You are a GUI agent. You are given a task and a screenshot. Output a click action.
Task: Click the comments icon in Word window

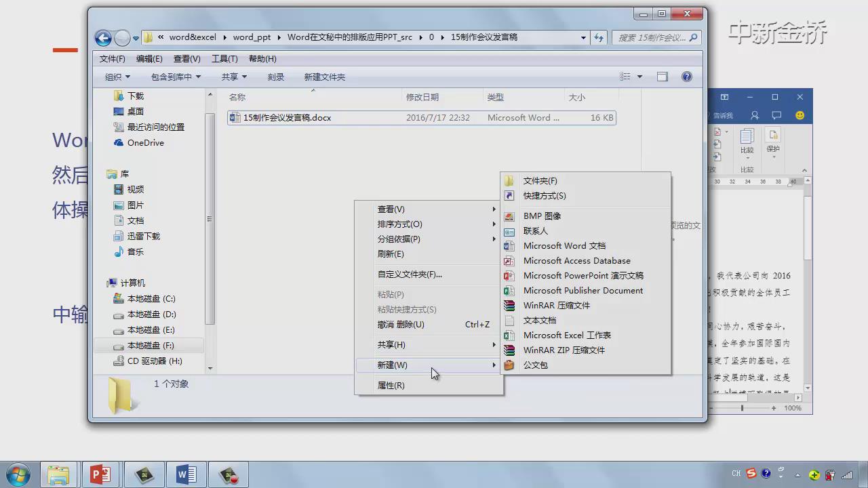pyautogui.click(x=776, y=115)
